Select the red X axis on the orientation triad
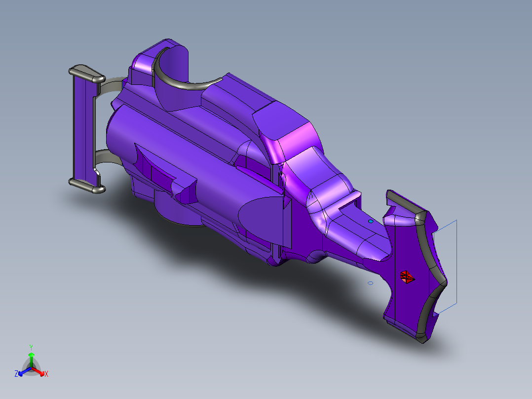532x399 pixels. 42,373
